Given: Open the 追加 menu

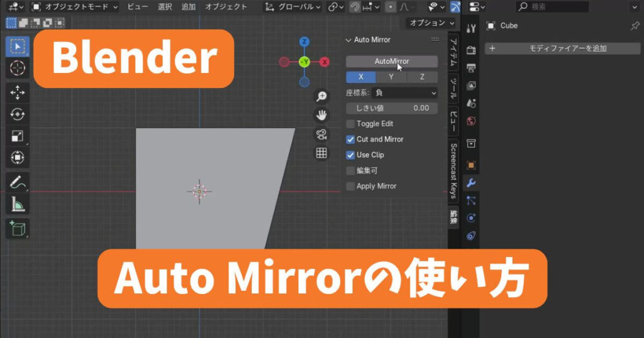Looking at the screenshot, I should coord(189,7).
